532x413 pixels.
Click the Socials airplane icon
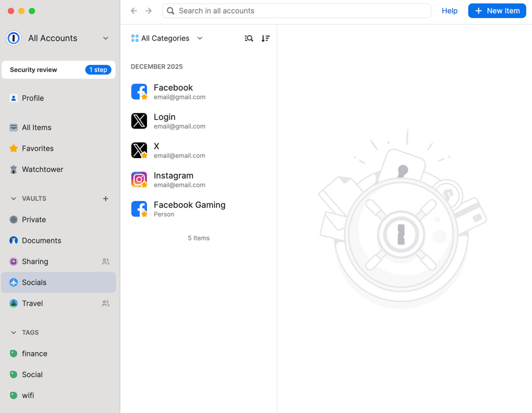(x=14, y=282)
